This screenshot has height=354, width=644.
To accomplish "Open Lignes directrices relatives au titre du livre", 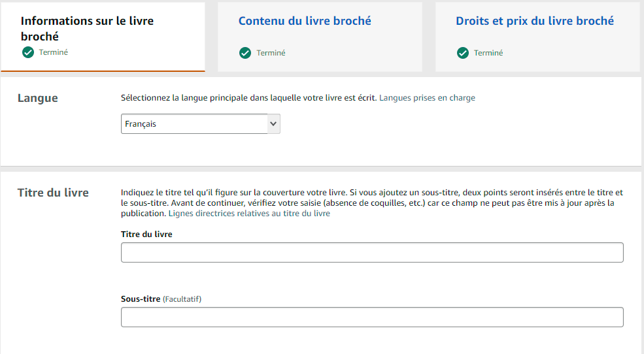I will 249,214.
